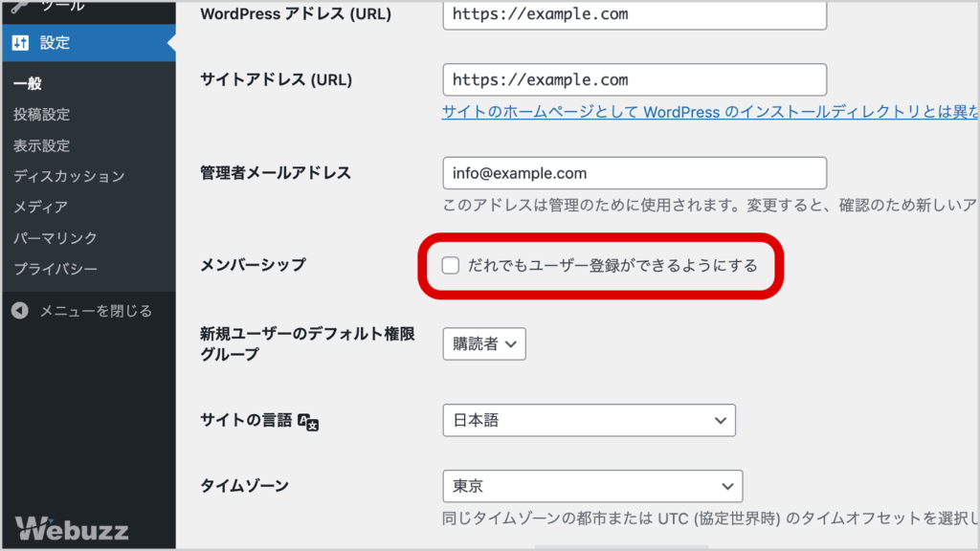Click the 管理者メールアドレス field
980x551 pixels.
point(635,173)
